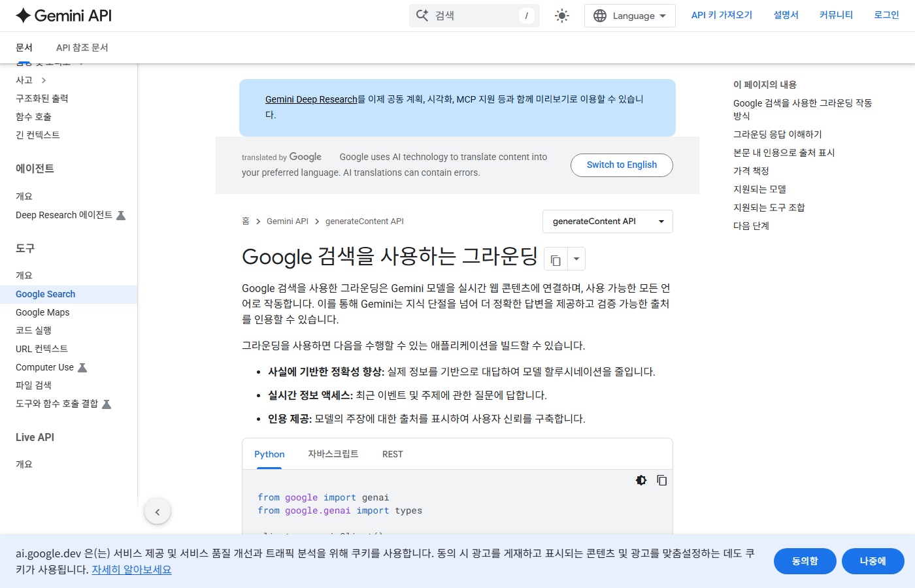Toggle code block dark theme icon

(x=641, y=480)
